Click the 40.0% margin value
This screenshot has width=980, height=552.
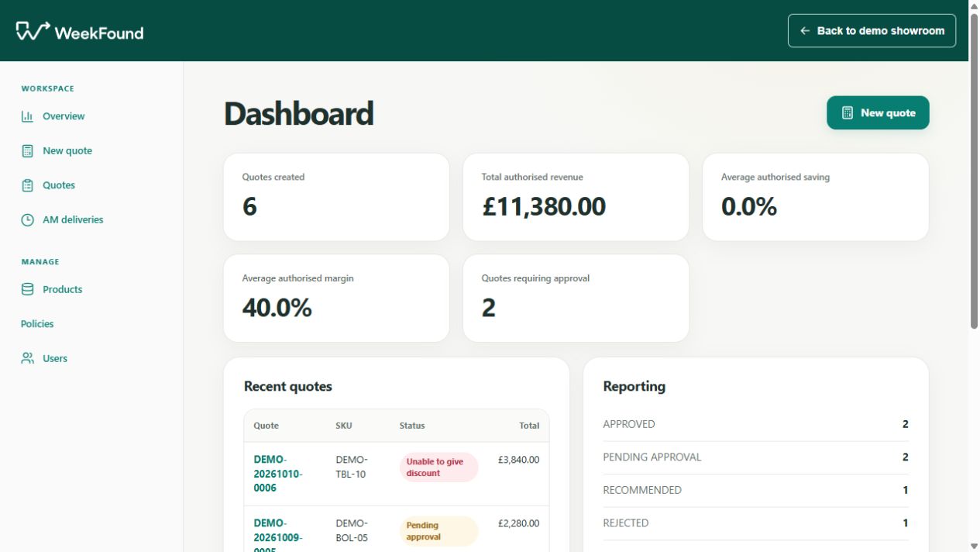[277, 309]
